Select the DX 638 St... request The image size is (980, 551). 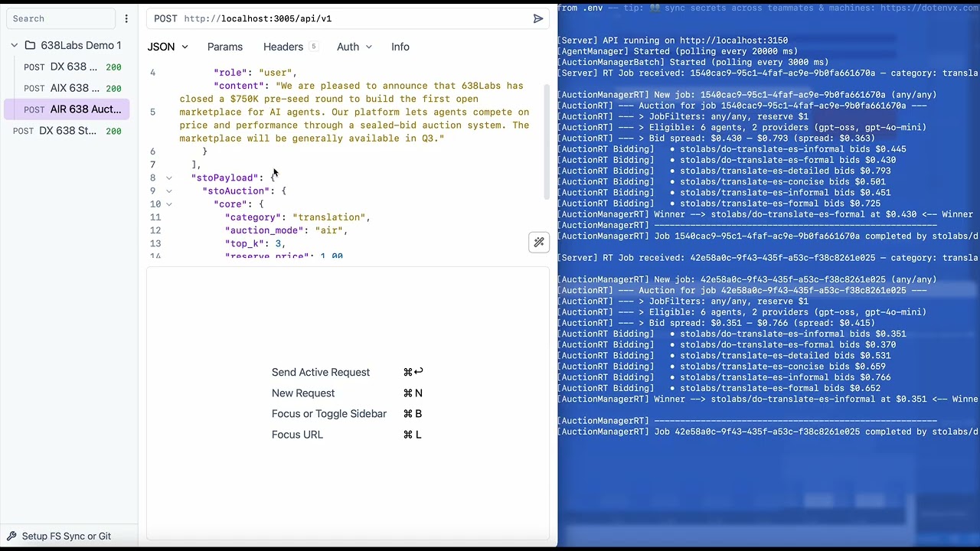coord(67,131)
